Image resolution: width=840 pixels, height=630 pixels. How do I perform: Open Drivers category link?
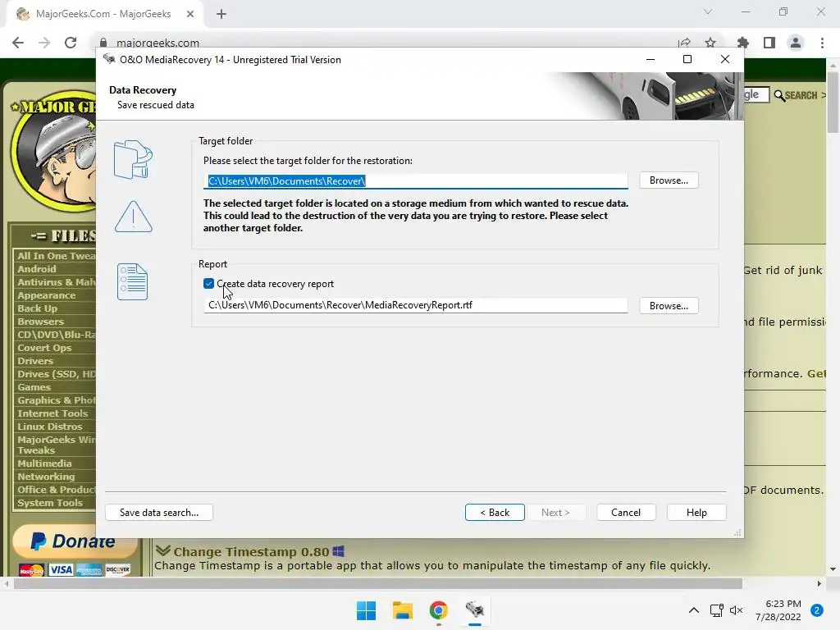coord(34,361)
